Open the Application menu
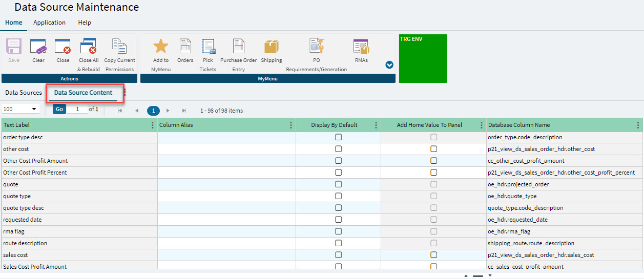The width and height of the screenshot is (644, 279). [x=49, y=23]
